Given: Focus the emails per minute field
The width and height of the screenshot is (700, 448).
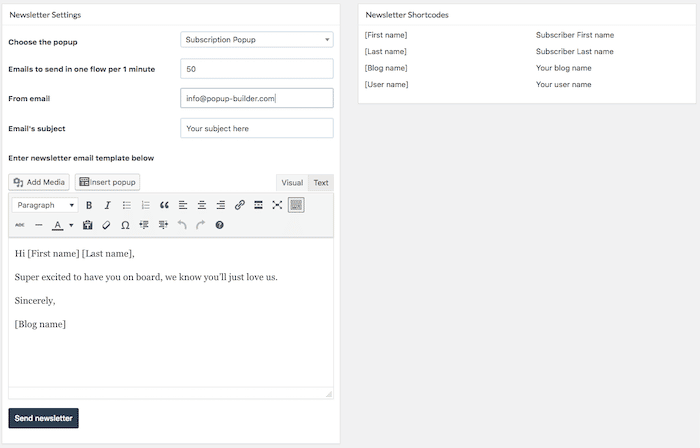Looking at the screenshot, I should click(x=257, y=69).
